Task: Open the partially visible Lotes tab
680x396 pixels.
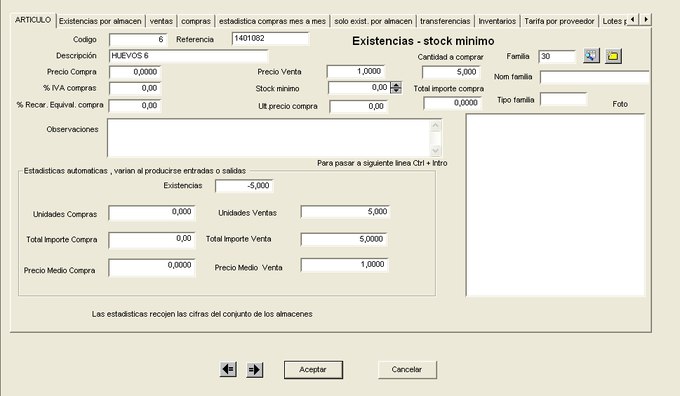Action: click(613, 21)
